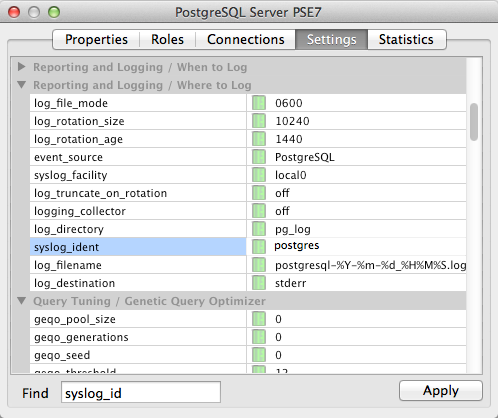Click the off value of logging_collector

(x=282, y=211)
